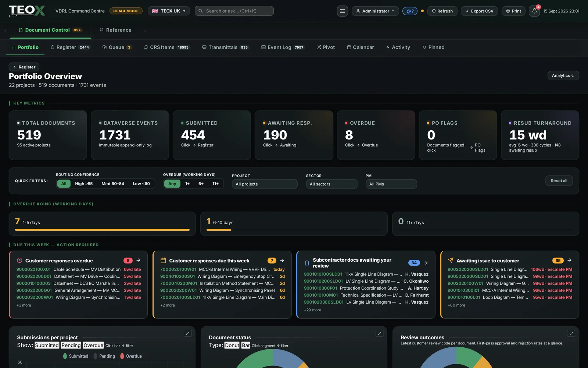This screenshot has height=368, width=588.
Task: Focus the Search or ask field
Action: point(234,11)
